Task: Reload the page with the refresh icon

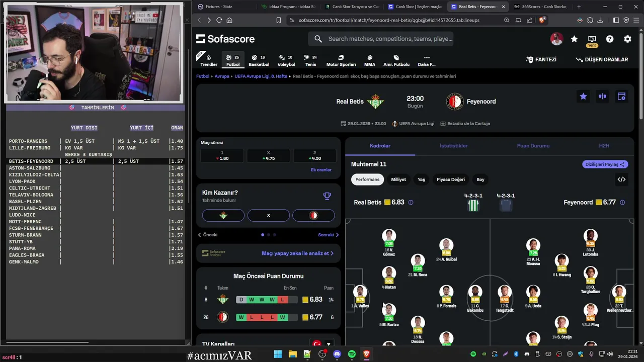Action: click(x=219, y=20)
